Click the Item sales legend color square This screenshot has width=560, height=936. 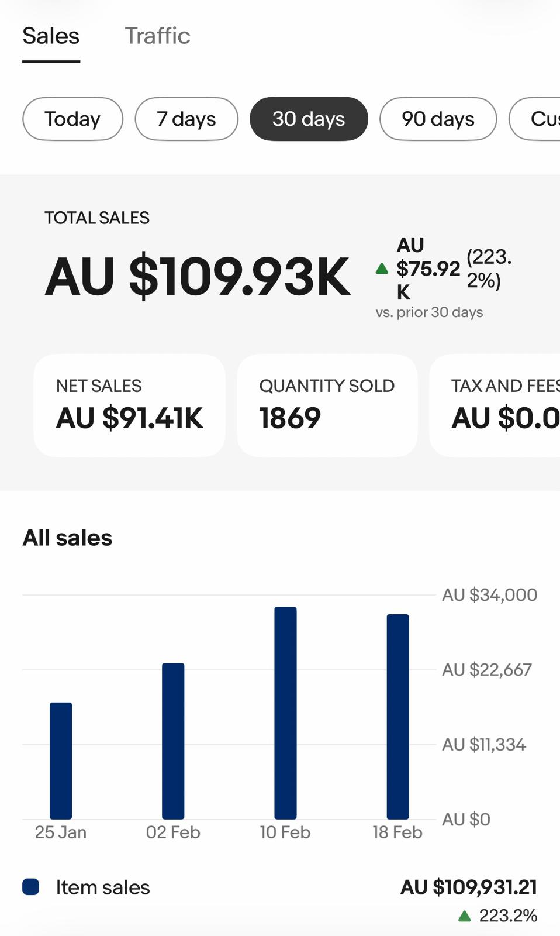[32, 887]
